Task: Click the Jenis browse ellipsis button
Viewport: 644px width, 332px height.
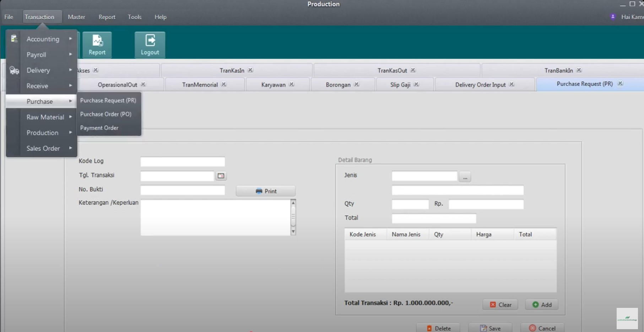Action: (465, 177)
